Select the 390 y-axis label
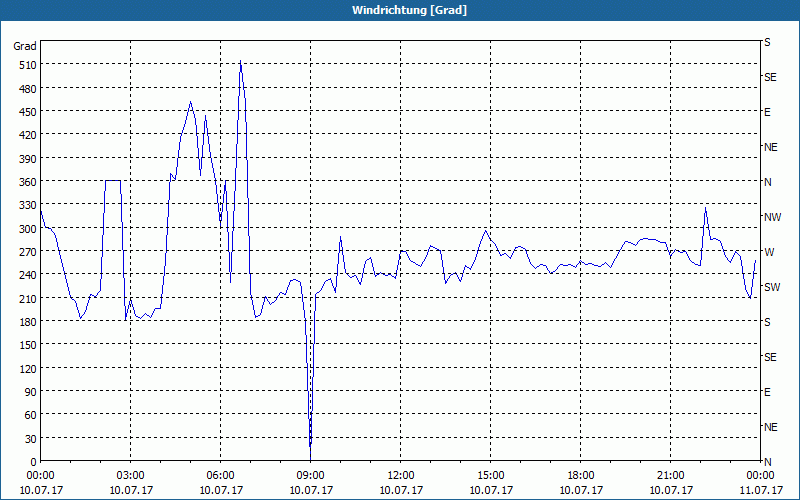Screen dimensions: 800x500 tap(28, 159)
